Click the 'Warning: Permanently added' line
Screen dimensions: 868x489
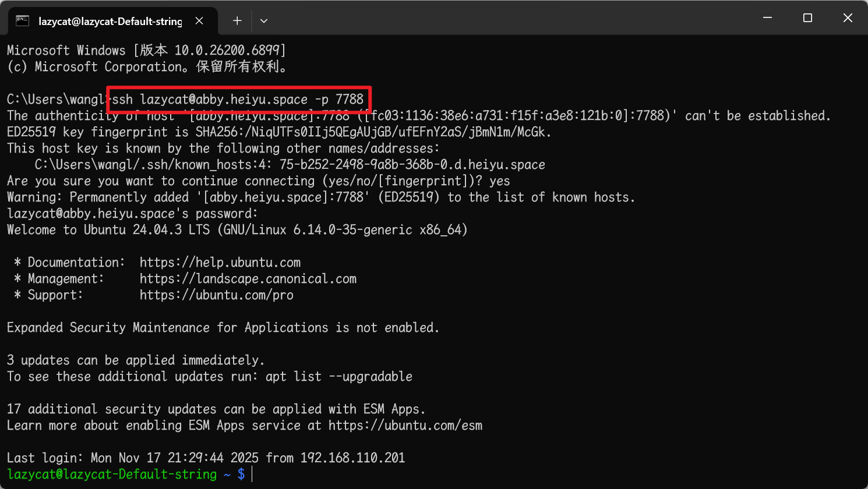(x=321, y=197)
